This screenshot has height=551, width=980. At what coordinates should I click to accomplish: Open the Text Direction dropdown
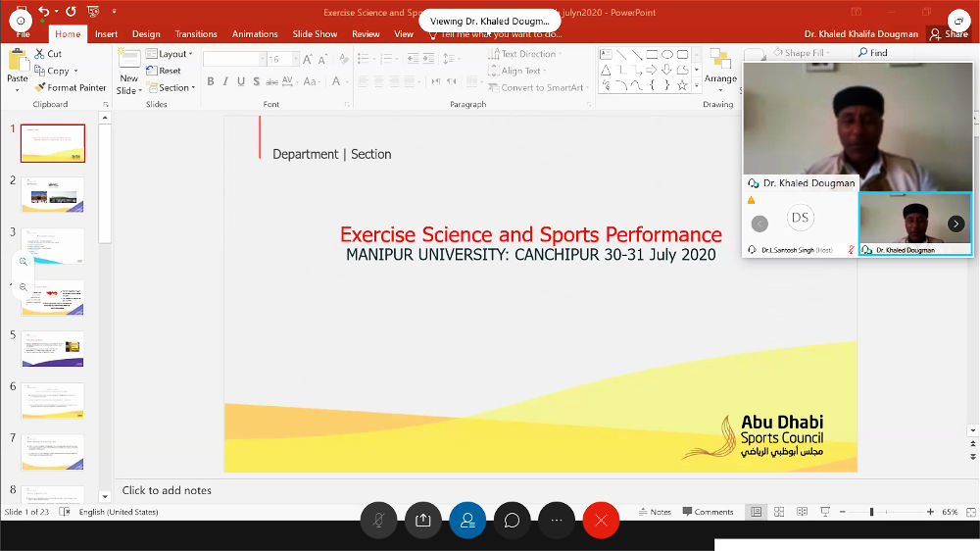click(x=523, y=54)
